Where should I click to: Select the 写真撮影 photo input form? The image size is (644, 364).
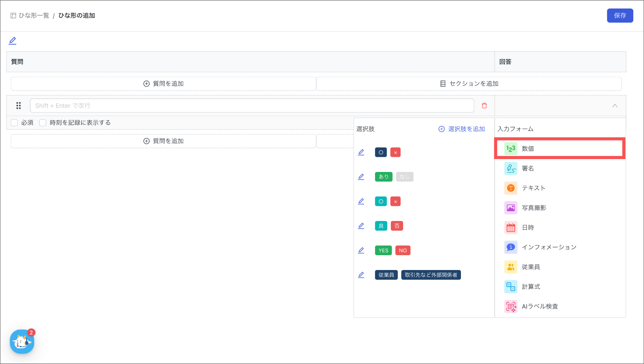tap(534, 208)
